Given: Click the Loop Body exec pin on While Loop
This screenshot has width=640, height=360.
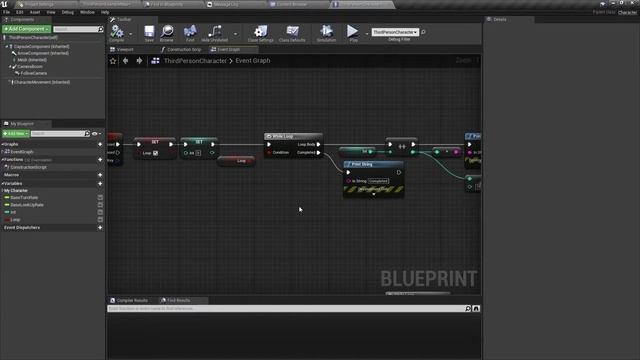Looking at the screenshot, I should point(318,144).
